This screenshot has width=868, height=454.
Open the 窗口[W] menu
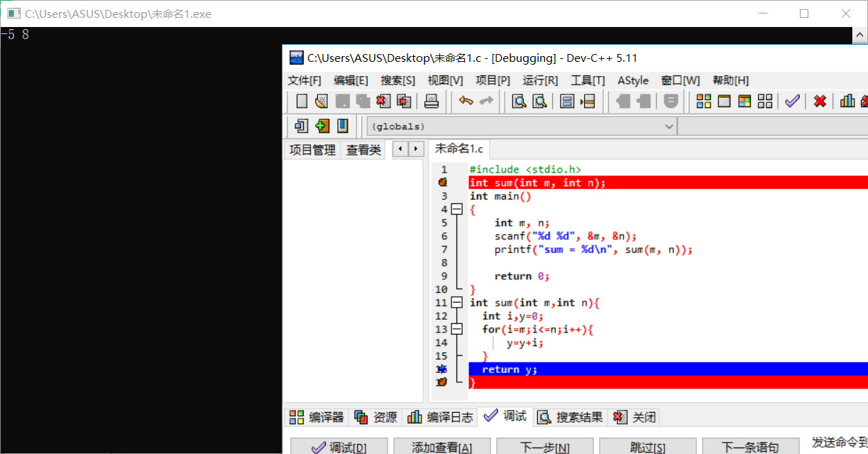click(681, 80)
